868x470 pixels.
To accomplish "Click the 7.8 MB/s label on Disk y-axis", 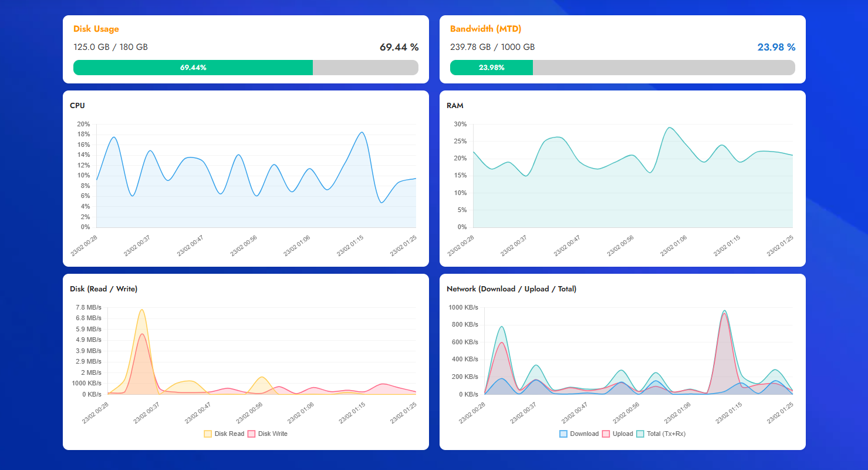I will (x=88, y=307).
